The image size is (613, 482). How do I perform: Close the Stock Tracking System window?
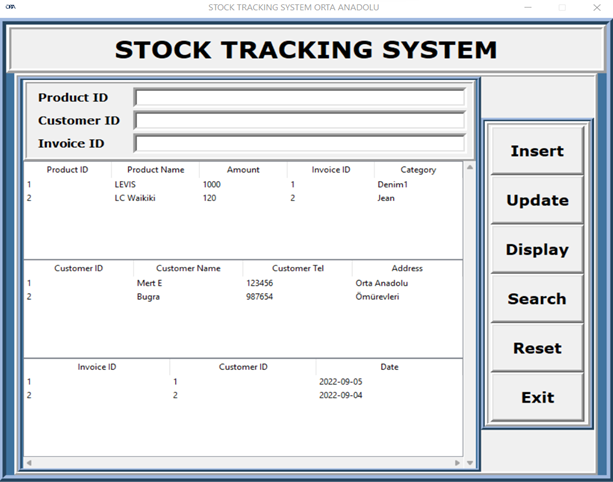(597, 7)
